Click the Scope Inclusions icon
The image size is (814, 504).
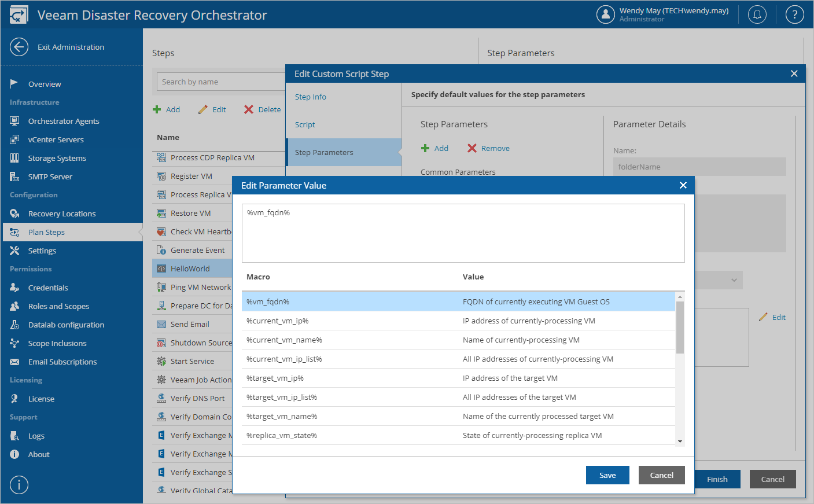coord(14,343)
